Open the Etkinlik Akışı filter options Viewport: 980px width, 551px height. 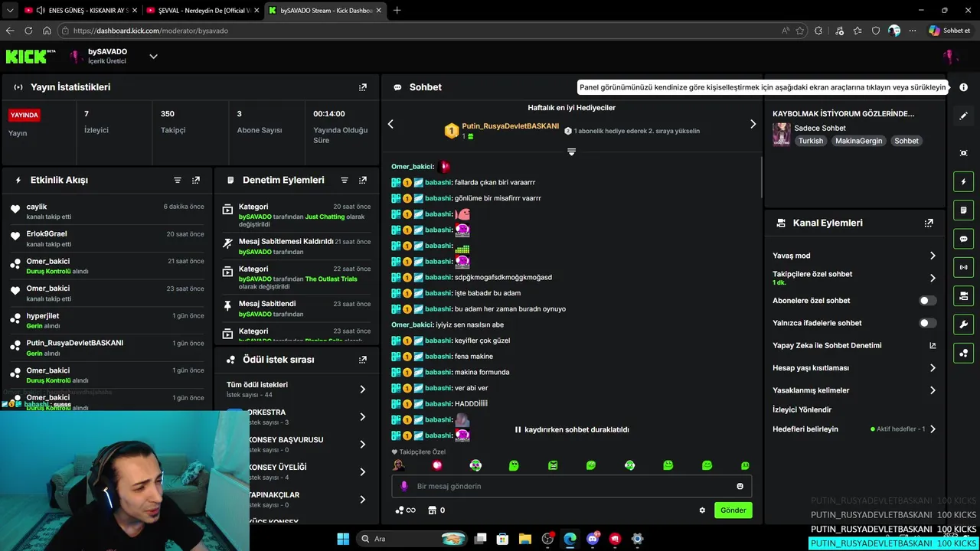178,180
